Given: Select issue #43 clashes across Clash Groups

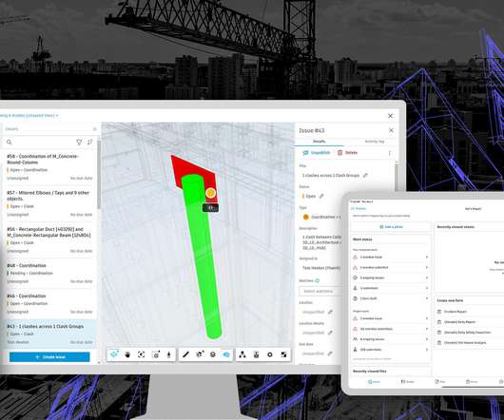Looking at the screenshot, I should [49, 334].
